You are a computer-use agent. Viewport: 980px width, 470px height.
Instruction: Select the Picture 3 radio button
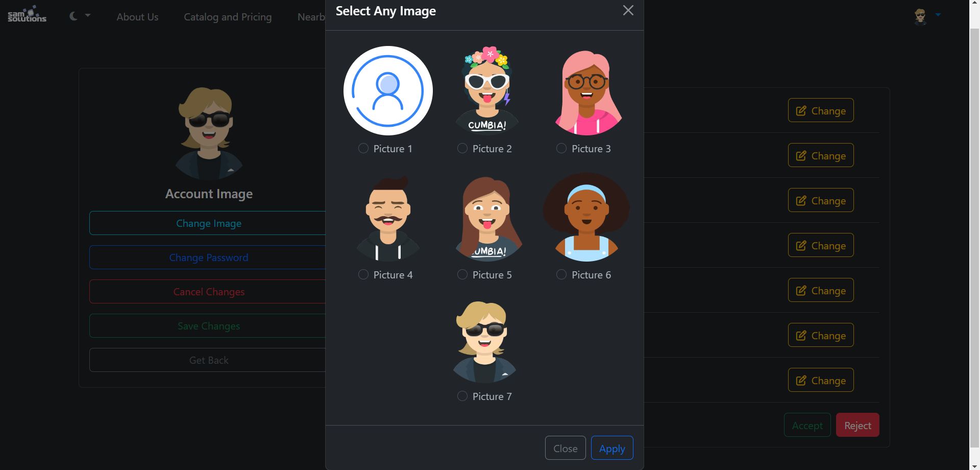coord(561,149)
